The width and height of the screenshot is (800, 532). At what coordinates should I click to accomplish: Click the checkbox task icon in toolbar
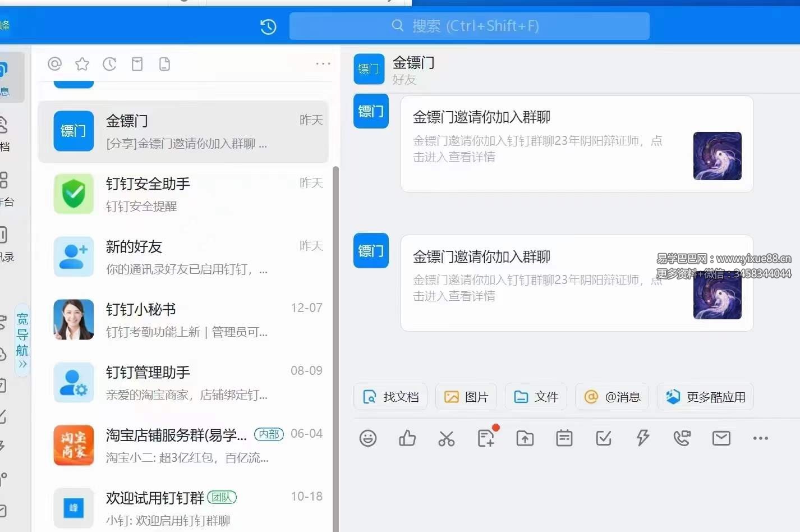604,438
